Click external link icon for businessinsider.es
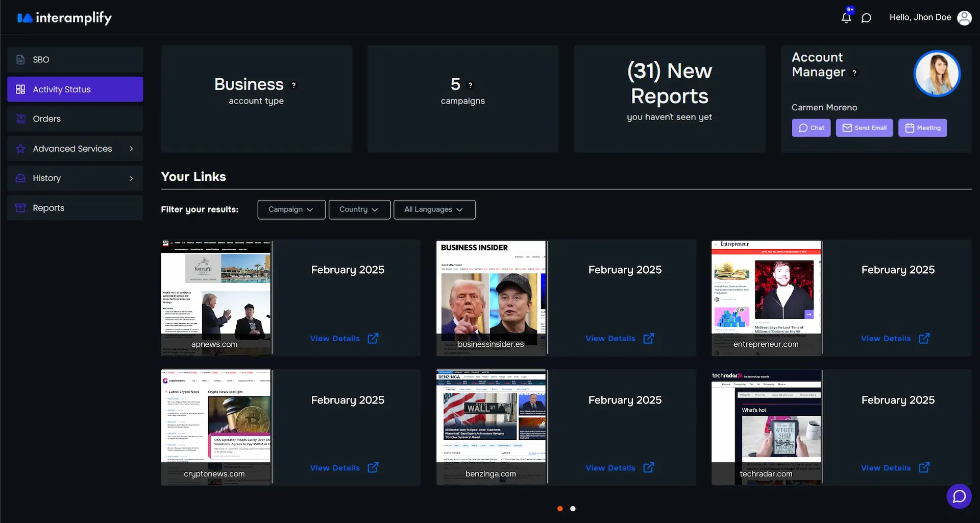Screen dimensions: 980x523 [x=649, y=338]
